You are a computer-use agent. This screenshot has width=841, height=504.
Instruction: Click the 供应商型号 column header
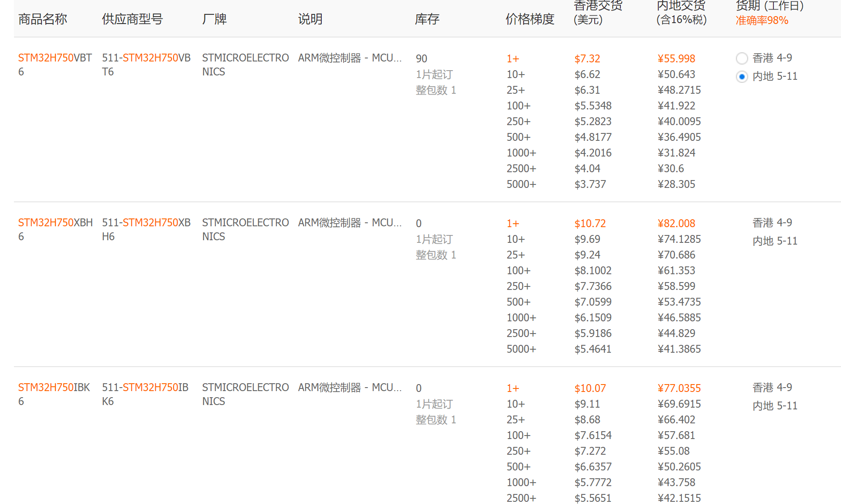132,19
